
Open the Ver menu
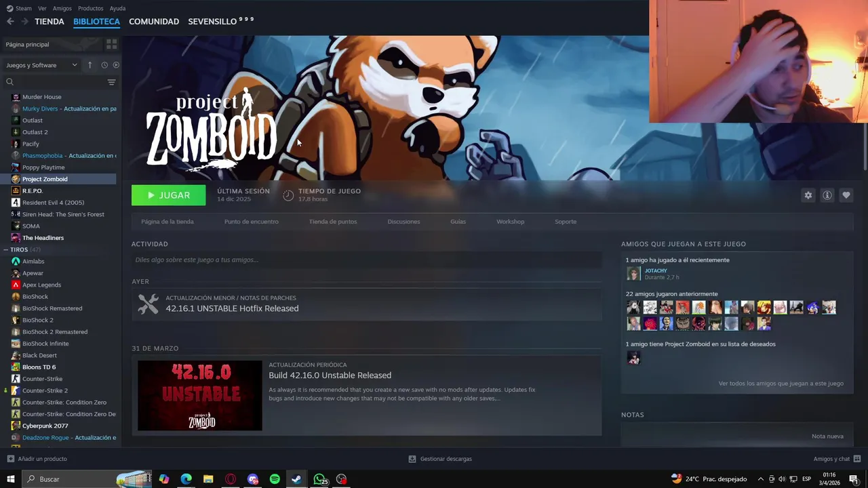pyautogui.click(x=42, y=8)
